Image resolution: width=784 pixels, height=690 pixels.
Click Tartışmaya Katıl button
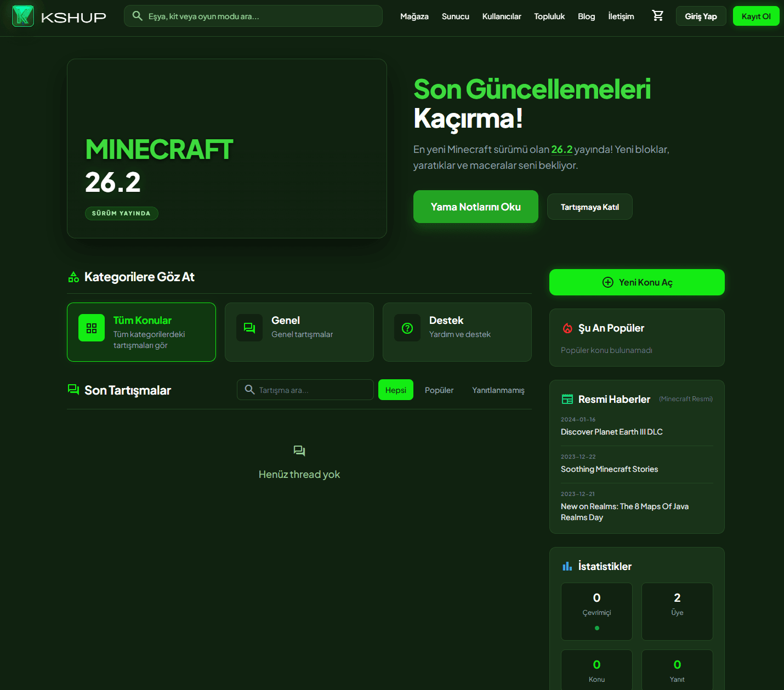[x=590, y=207]
